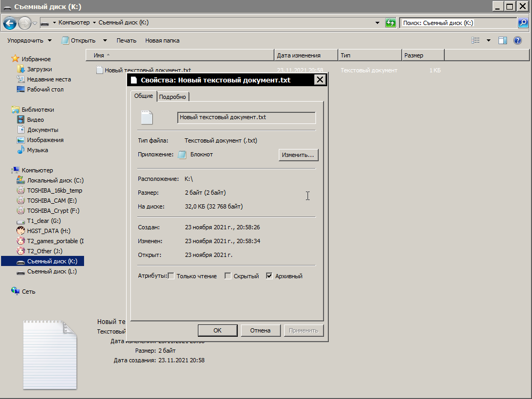Toggle the preview pane icon
This screenshot has width=532, height=399.
(503, 40)
